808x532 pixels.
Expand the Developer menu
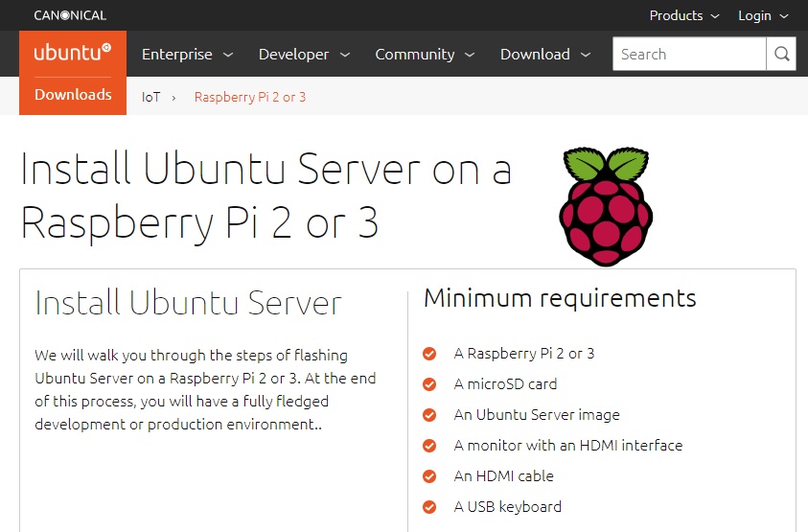(x=304, y=54)
